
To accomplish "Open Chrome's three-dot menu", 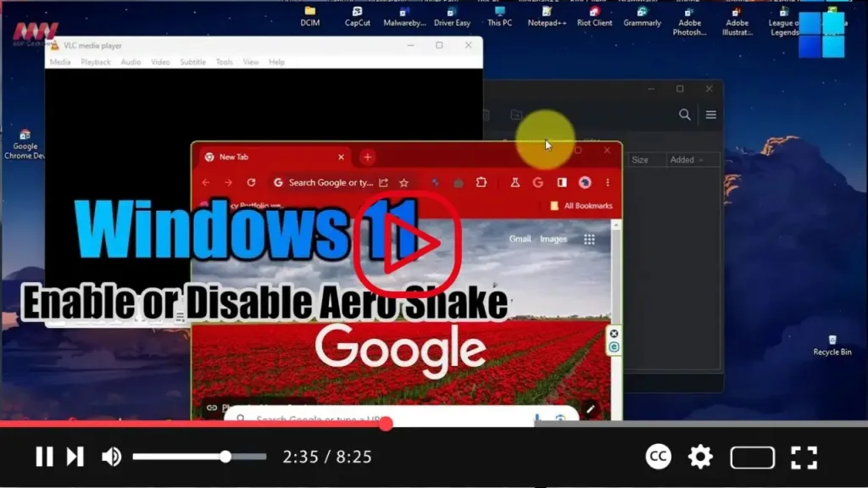I will [x=608, y=182].
